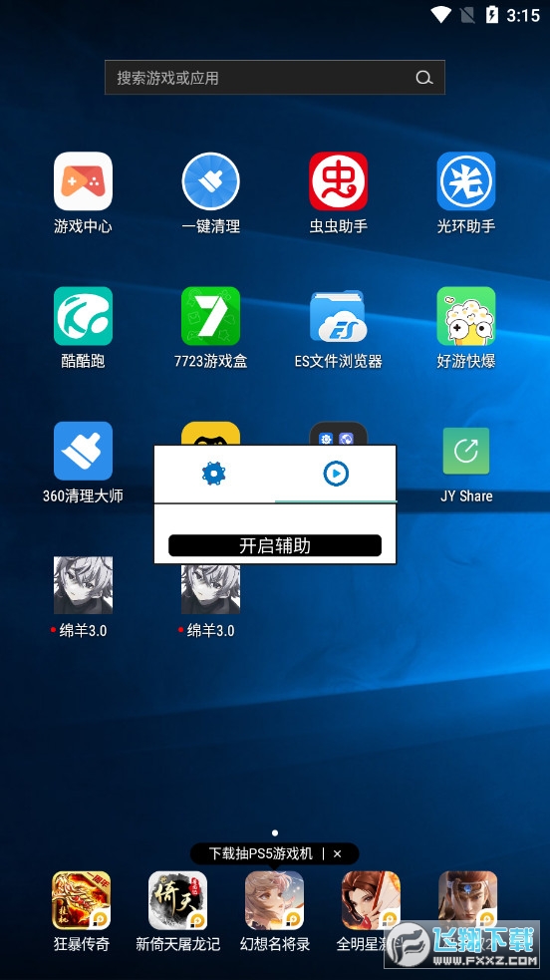Tap the Wi-Fi status icon
The width and height of the screenshot is (550, 980).
pos(441,14)
